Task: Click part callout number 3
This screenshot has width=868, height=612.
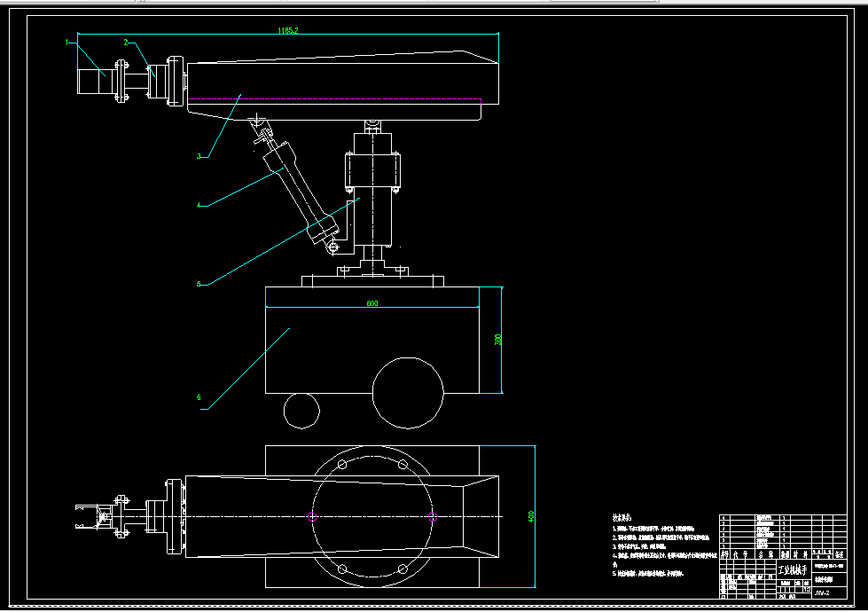Action: tap(199, 156)
